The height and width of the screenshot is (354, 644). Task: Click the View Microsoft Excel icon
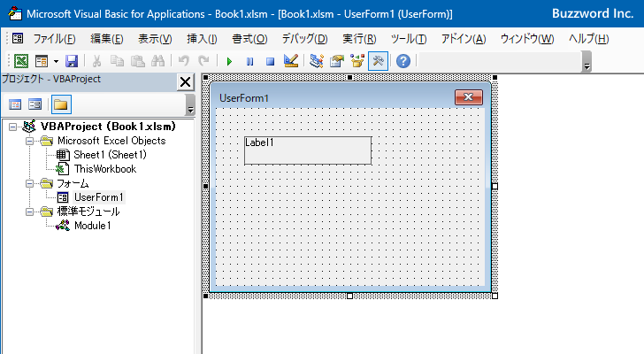click(21, 61)
